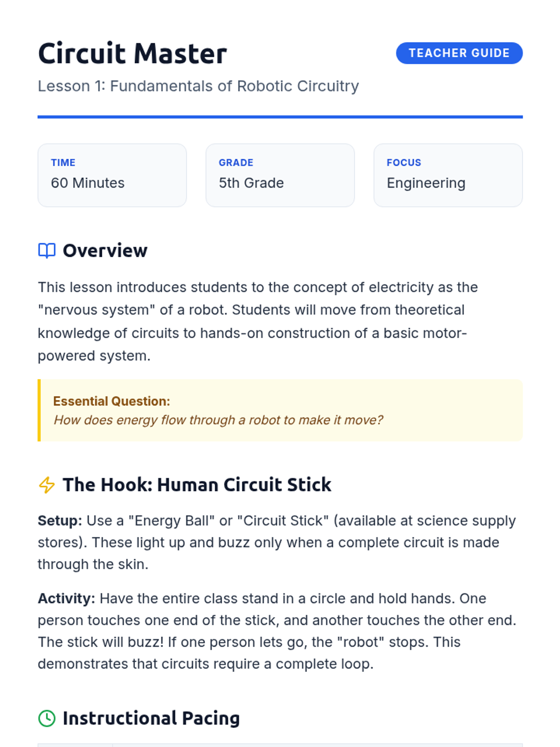Click the italic energy flow question text
Image resolution: width=560 pixels, height=747 pixels.
(x=218, y=420)
